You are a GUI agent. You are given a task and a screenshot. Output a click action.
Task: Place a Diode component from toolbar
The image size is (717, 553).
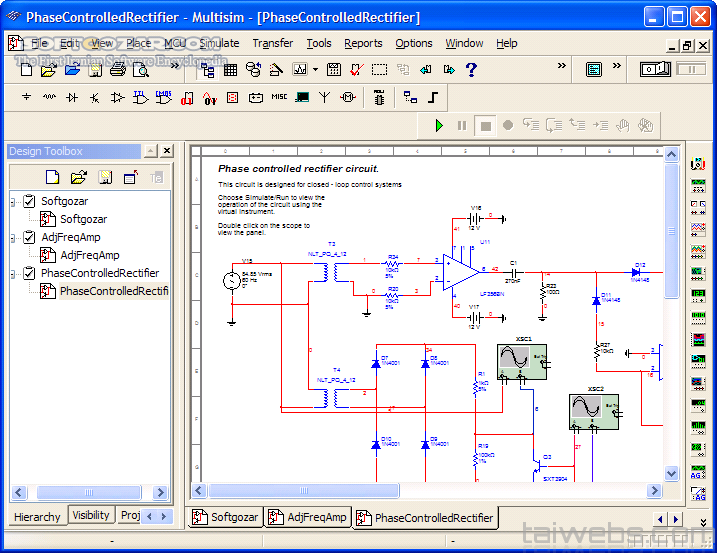pos(73,98)
